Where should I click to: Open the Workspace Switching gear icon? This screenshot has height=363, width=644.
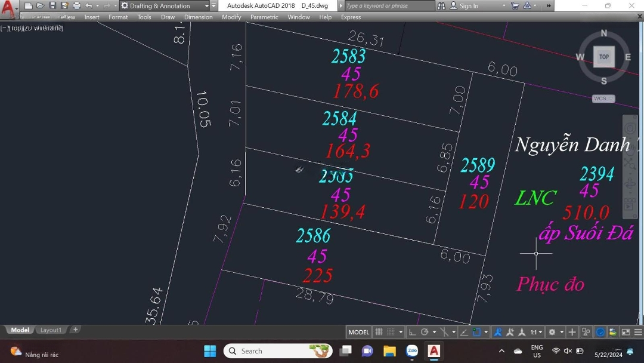point(552,332)
